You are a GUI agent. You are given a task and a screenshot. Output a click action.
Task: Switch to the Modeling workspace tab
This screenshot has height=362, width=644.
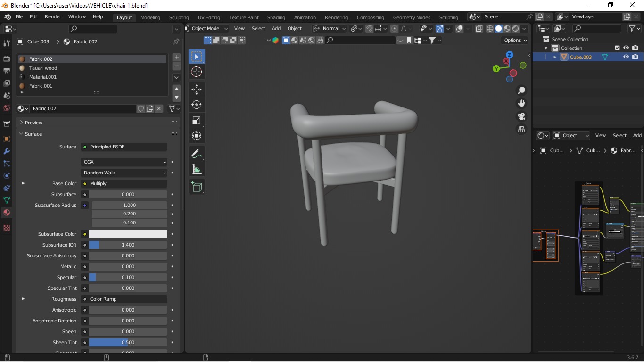(x=150, y=17)
